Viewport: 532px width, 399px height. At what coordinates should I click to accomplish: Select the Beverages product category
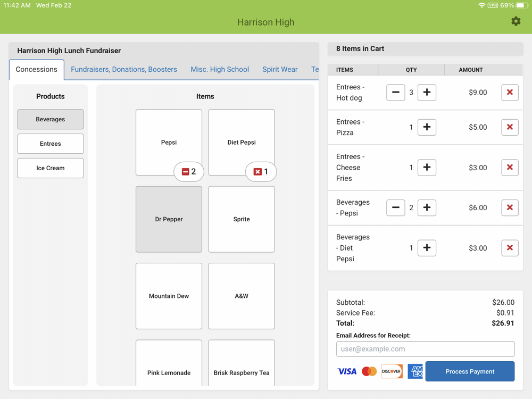tap(51, 119)
